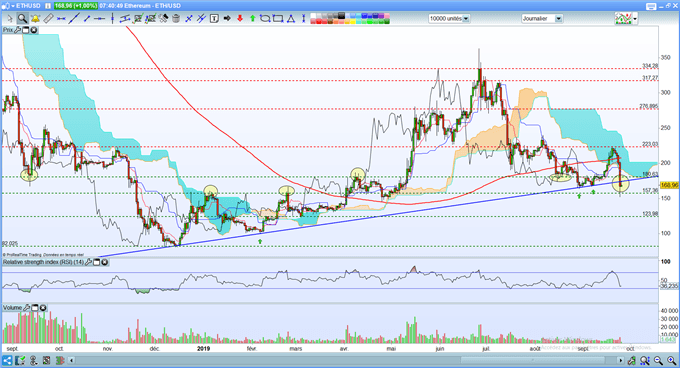
Task: Select the horizontal ray line tool
Action: click(100, 19)
